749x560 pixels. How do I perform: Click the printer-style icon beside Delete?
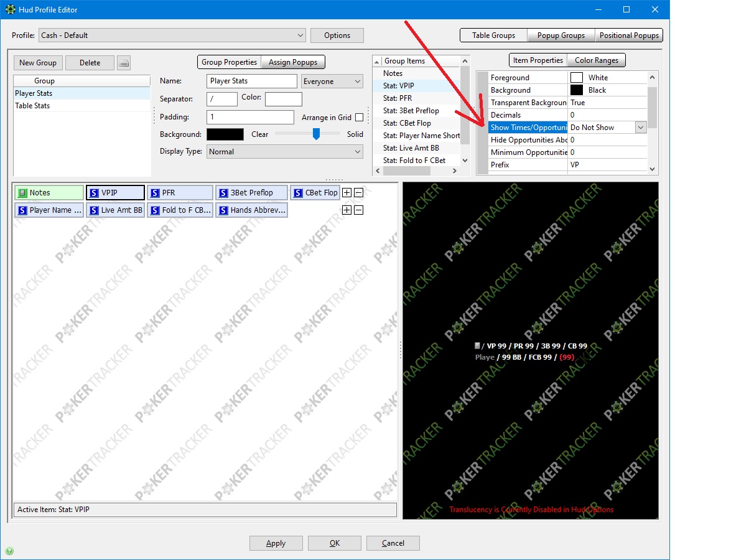click(x=124, y=63)
